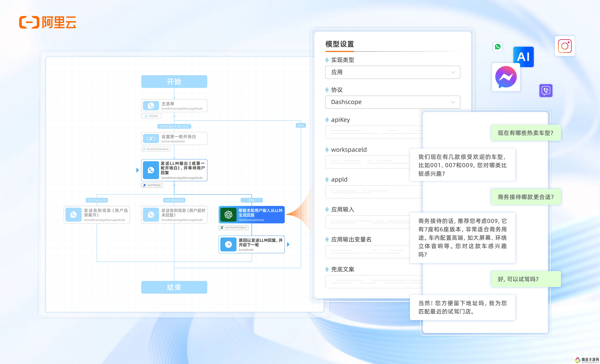This screenshot has height=364, width=600.
Task: Click the 结束 end node
Action: [x=174, y=287]
